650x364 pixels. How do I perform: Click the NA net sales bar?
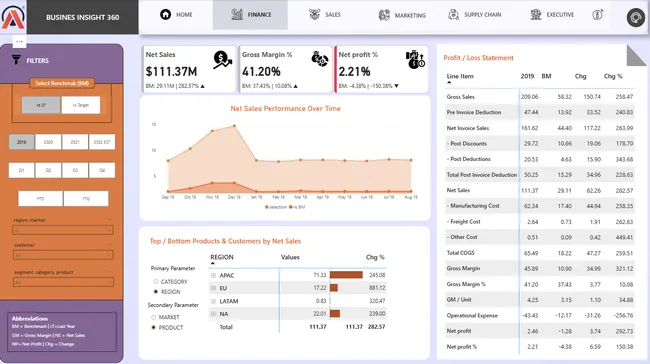(335, 314)
